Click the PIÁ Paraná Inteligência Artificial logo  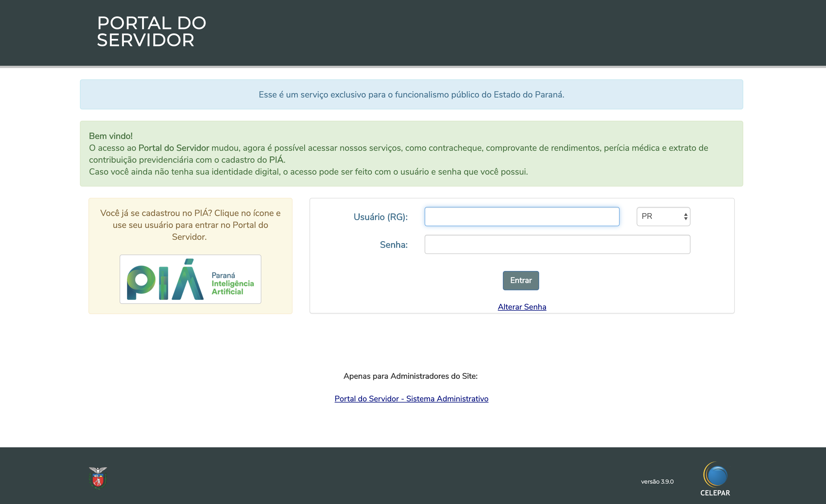click(x=190, y=279)
